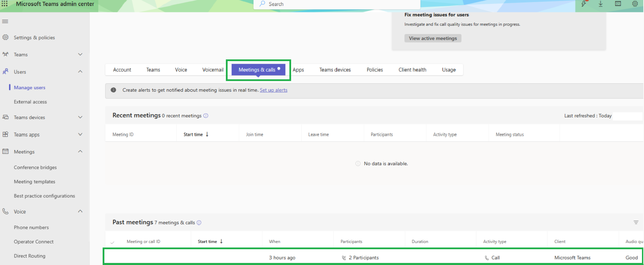Click into the Search box

(337, 4)
